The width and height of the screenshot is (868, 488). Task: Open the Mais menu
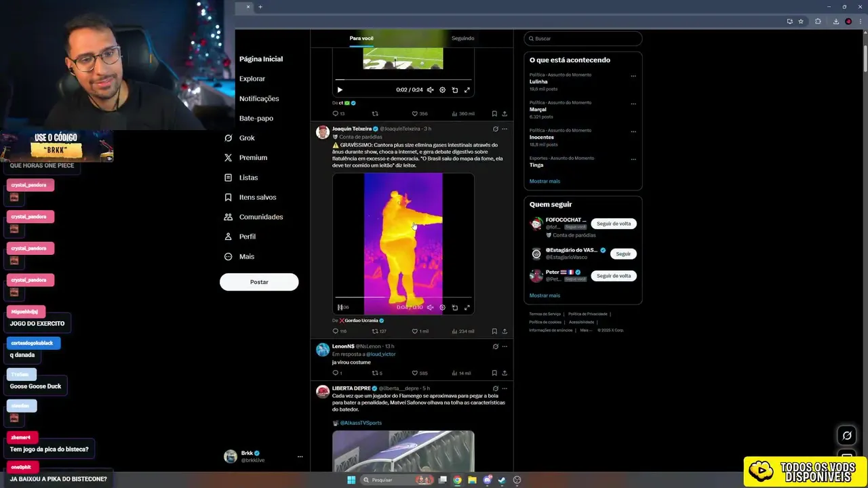(239, 256)
